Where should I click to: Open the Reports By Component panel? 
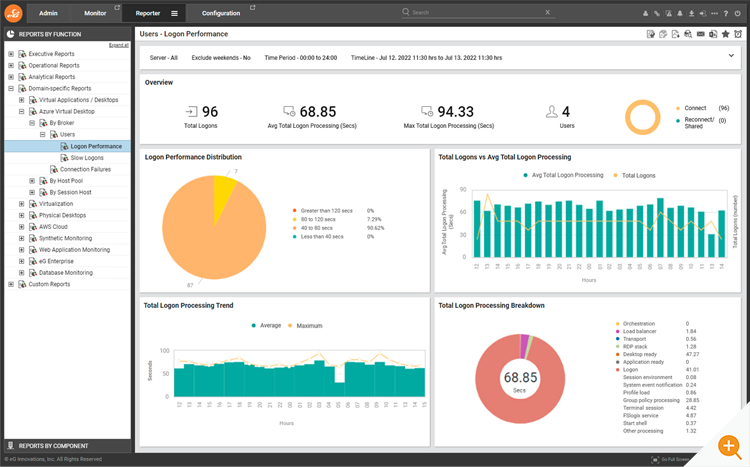(x=67, y=446)
